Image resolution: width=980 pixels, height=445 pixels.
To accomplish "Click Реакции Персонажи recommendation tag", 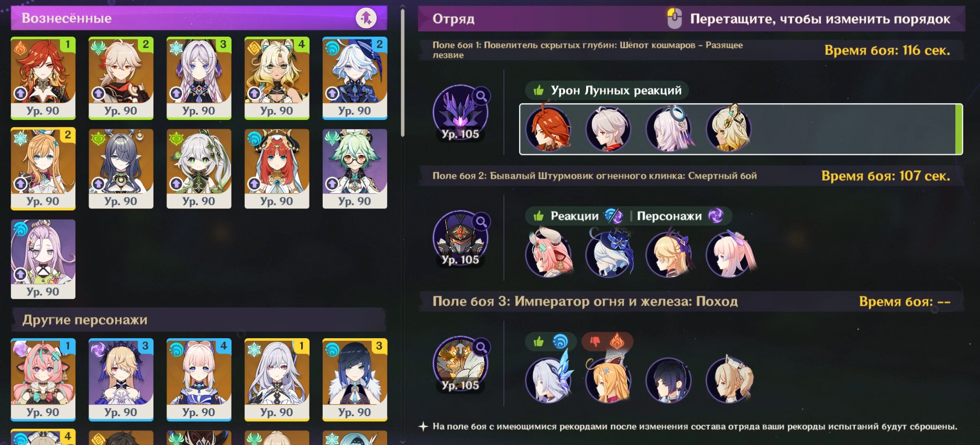I will point(629,216).
